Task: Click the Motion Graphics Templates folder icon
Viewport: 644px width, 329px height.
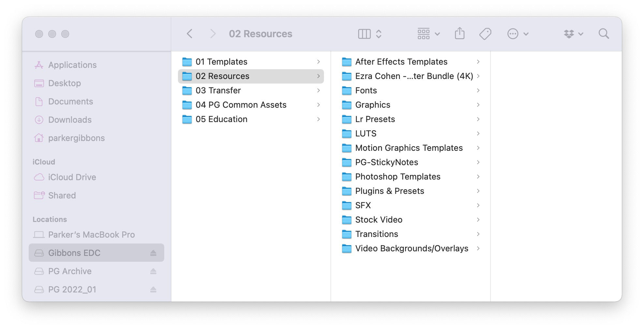Action: [346, 148]
